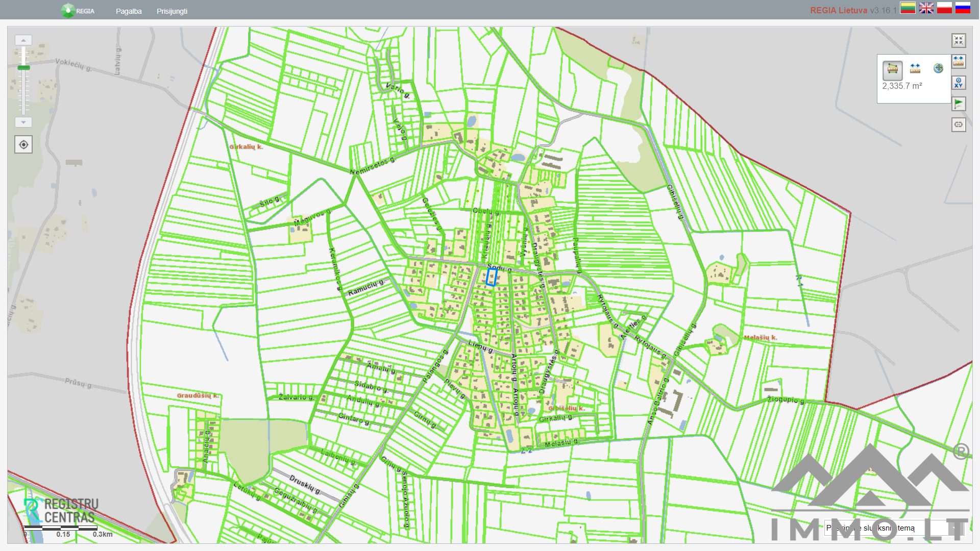
Task: Click the zoom out arrow button
Action: (23, 122)
